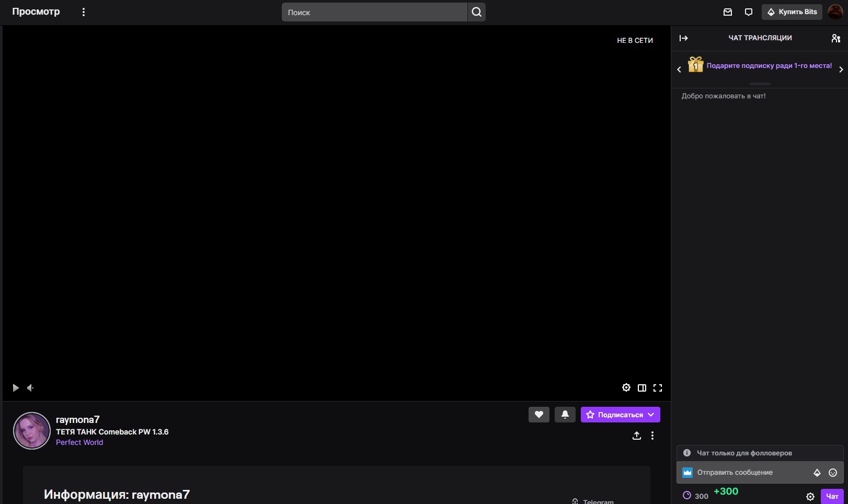Click the Поиск search input field
Image resolution: width=848 pixels, height=504 pixels.
pyautogui.click(x=374, y=12)
